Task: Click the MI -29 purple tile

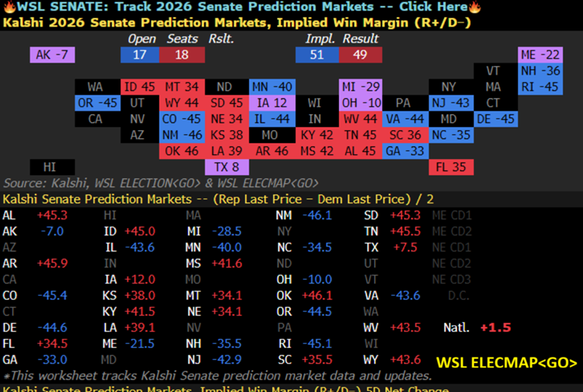Action: coord(361,87)
